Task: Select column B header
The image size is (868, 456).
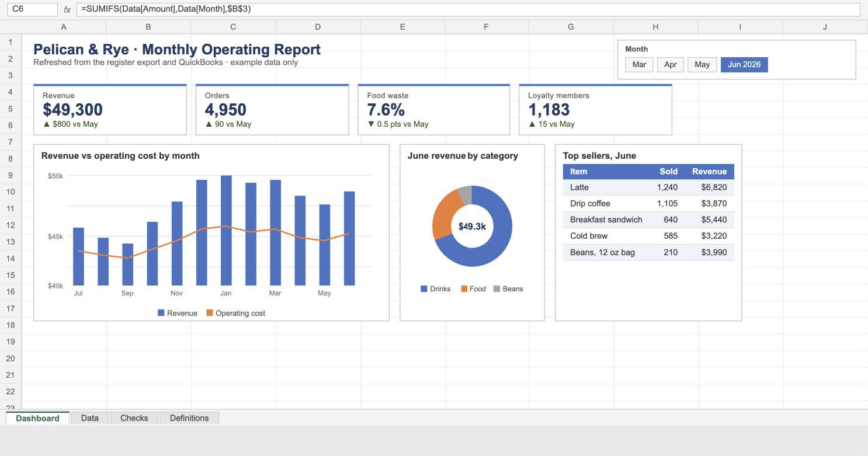Action: pyautogui.click(x=148, y=27)
